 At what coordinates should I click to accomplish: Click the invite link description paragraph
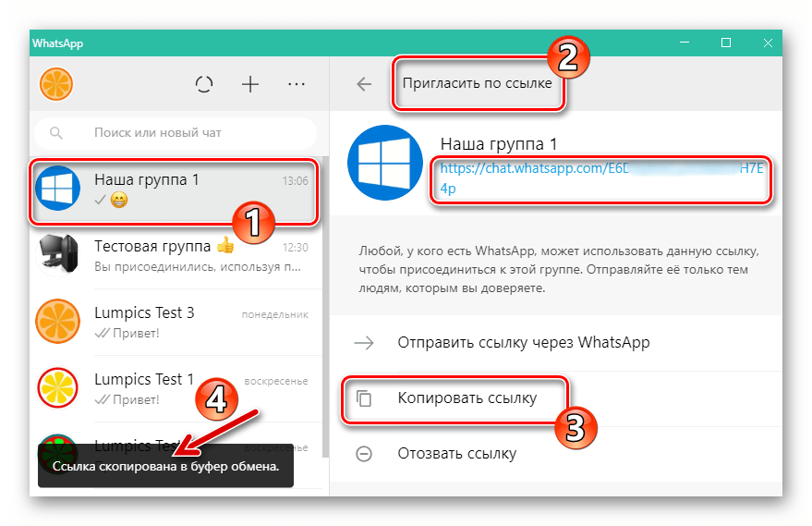point(559,270)
